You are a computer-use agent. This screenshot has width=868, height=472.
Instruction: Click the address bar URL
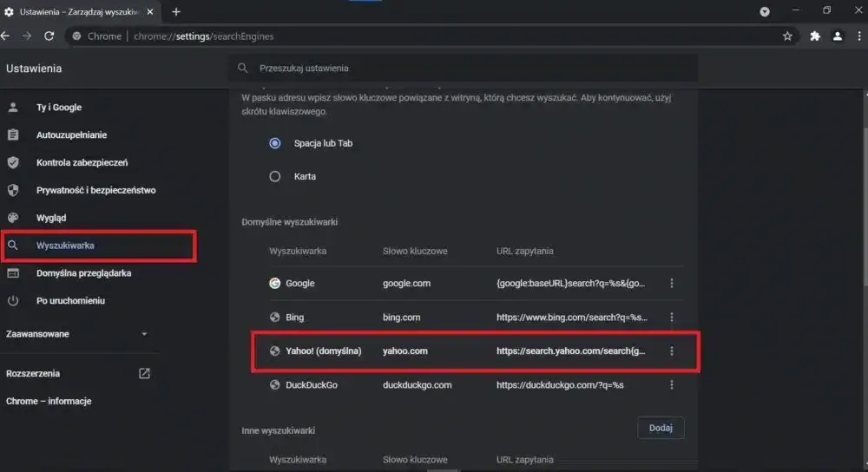click(204, 36)
